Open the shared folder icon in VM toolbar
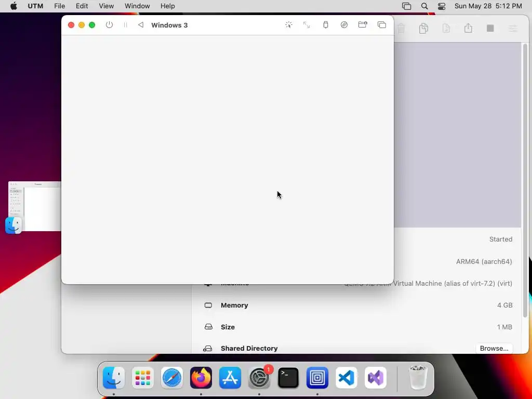This screenshot has height=399, width=532. click(363, 24)
